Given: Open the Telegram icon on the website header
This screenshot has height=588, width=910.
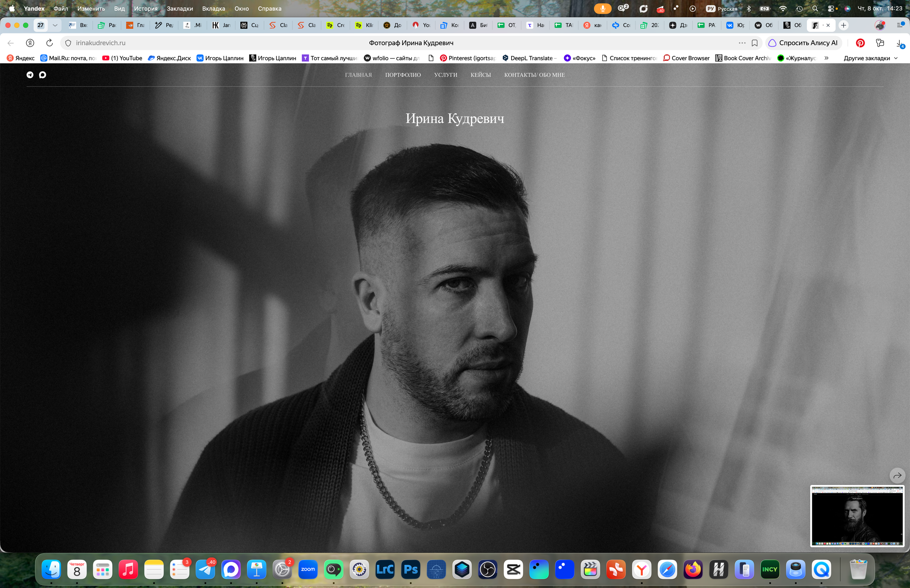Looking at the screenshot, I should (x=30, y=75).
